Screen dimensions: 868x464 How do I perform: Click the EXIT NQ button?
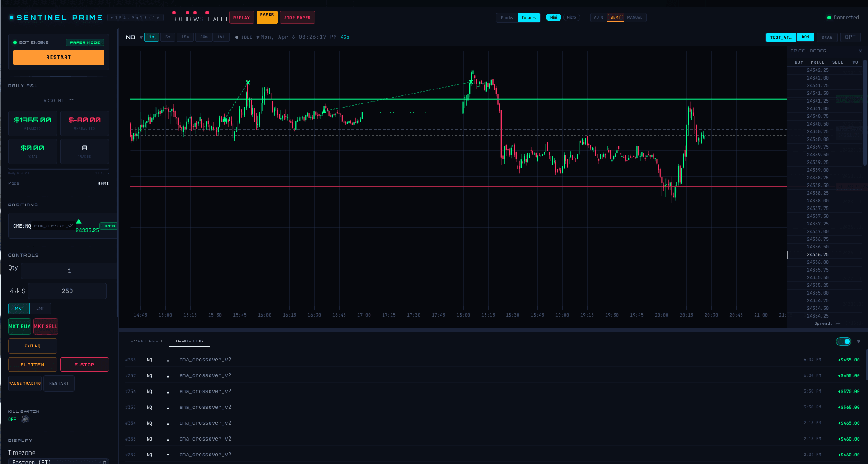click(33, 346)
